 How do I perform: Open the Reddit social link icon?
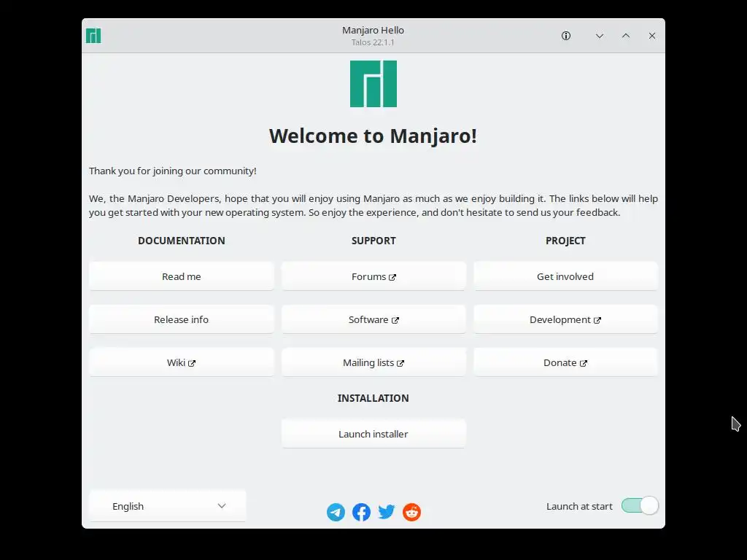point(411,512)
